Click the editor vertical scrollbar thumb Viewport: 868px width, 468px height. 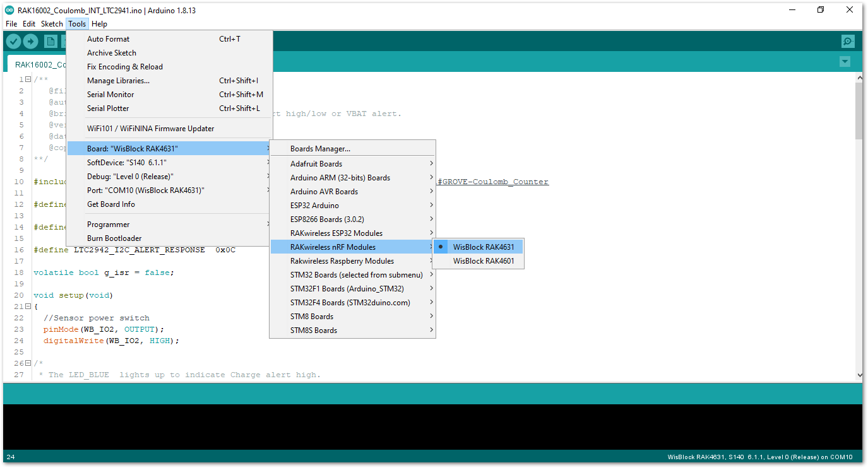click(x=859, y=110)
